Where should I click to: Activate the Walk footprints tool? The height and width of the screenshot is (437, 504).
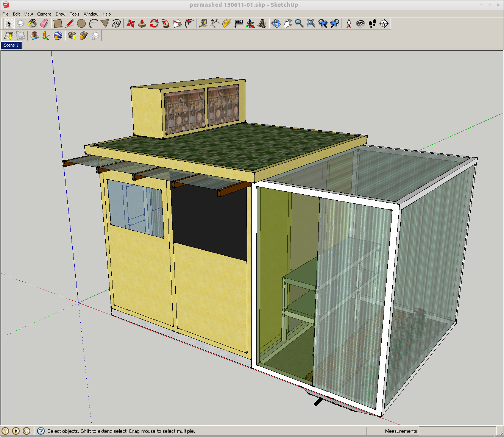(x=372, y=23)
